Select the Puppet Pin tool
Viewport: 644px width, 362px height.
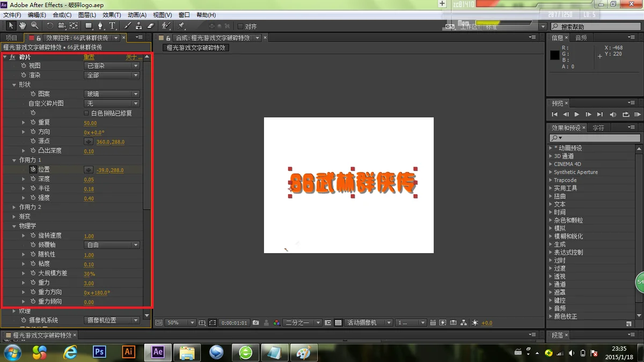(181, 26)
